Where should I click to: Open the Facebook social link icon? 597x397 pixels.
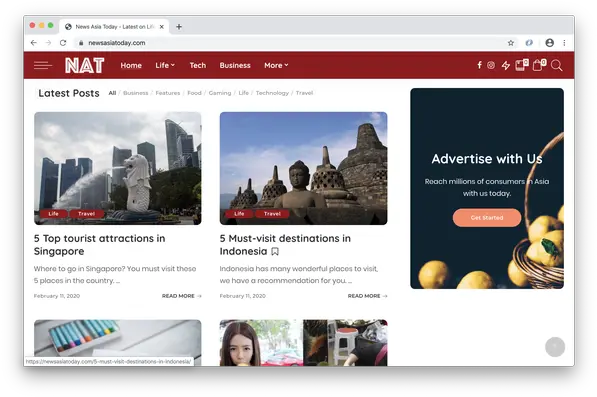pos(479,65)
